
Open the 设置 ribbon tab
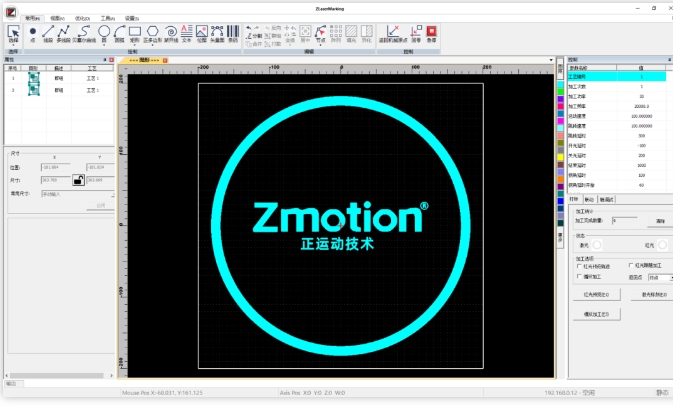(132, 19)
